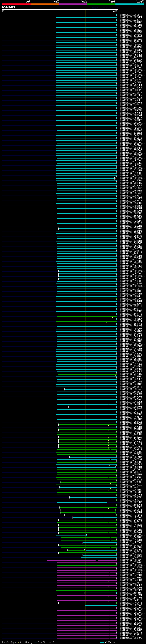The width and height of the screenshot is (146, 644).
Task: Select the UniRef100_C1ML27 label
Action: point(131,527)
